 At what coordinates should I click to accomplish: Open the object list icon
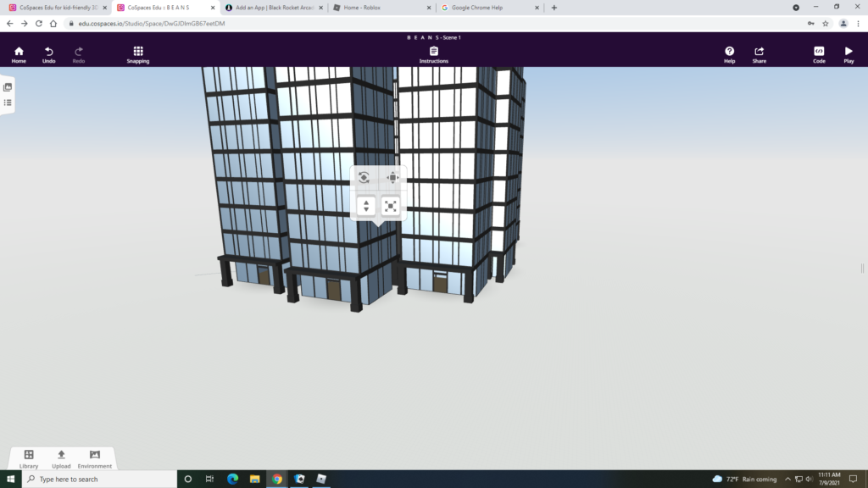coord(8,103)
